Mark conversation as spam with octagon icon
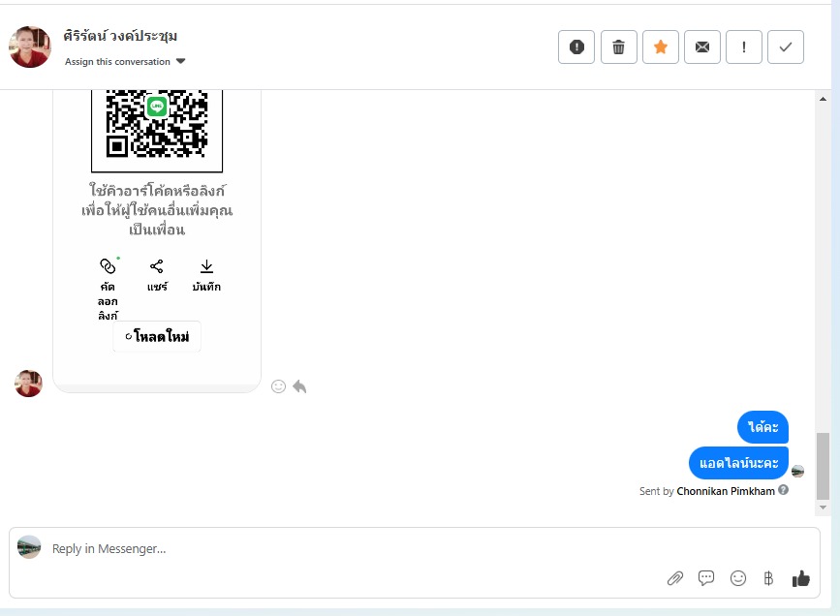Image resolution: width=840 pixels, height=616 pixels. coord(576,47)
